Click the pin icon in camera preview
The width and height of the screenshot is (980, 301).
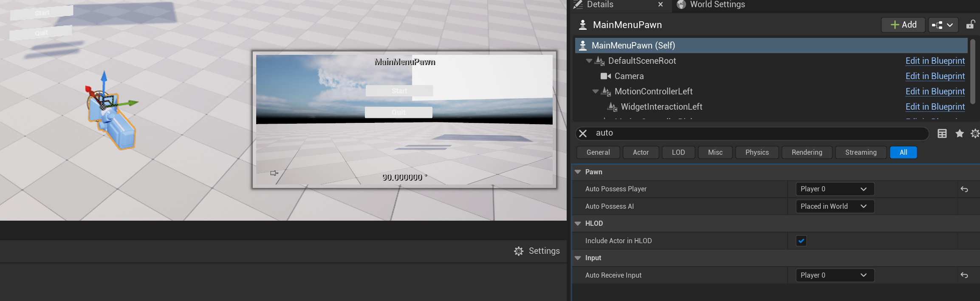274,173
